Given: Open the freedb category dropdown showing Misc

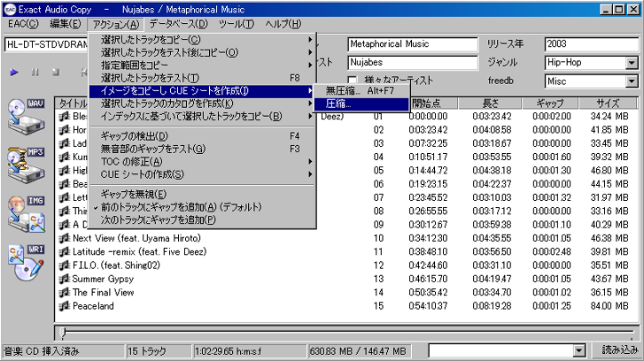Looking at the screenshot, I should (x=632, y=81).
